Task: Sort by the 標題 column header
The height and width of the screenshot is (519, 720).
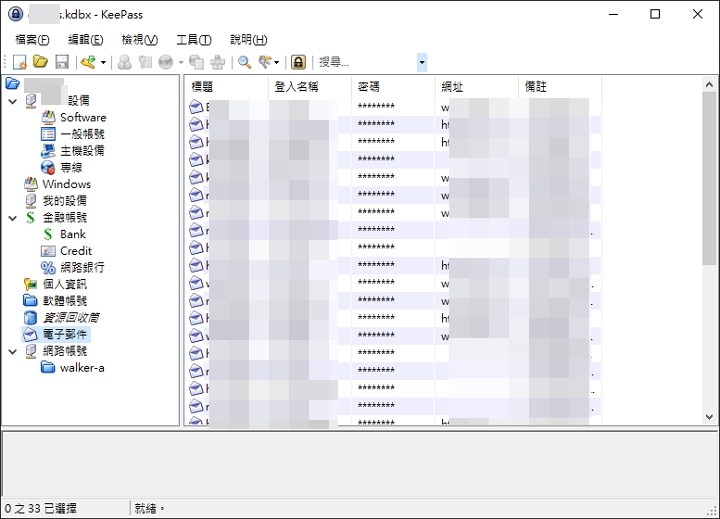Action: point(227,86)
